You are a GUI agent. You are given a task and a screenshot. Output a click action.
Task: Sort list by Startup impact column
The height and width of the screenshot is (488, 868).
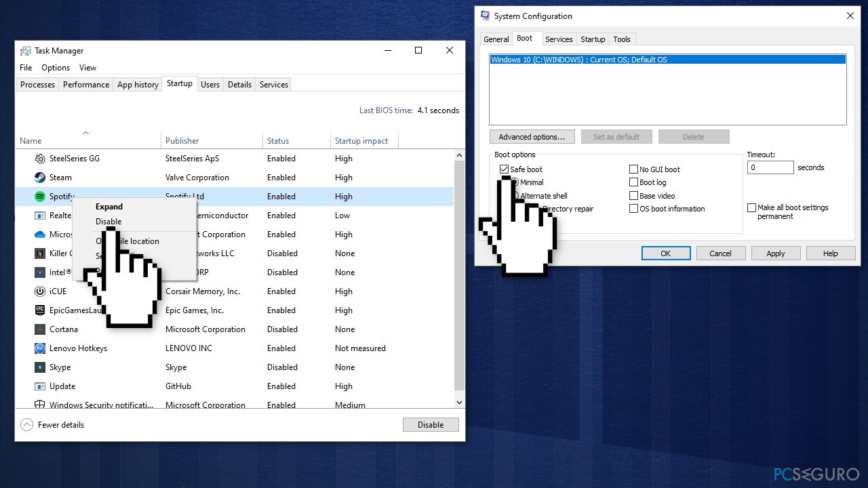pyautogui.click(x=361, y=141)
